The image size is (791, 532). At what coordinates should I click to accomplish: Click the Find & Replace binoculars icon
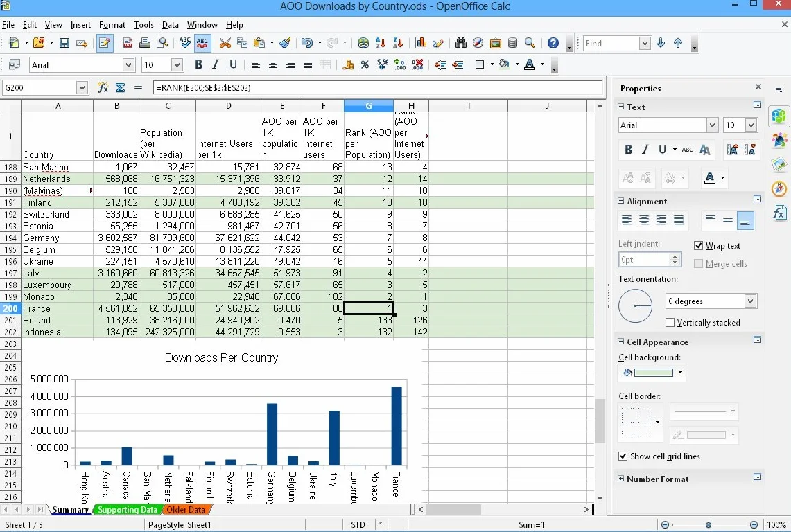460,44
